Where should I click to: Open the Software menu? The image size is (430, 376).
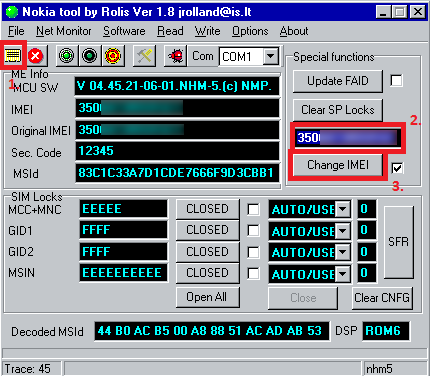click(x=124, y=31)
